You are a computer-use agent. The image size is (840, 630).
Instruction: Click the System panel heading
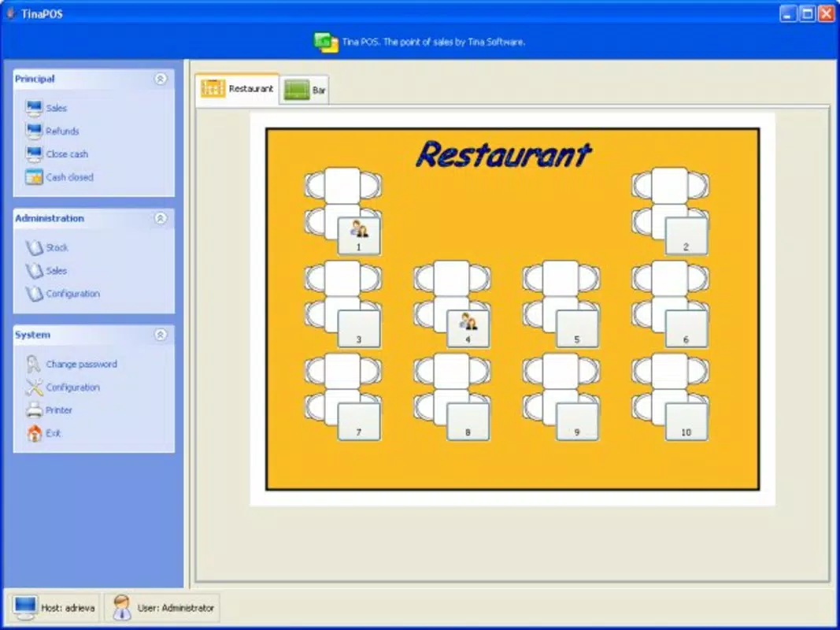[x=33, y=335]
